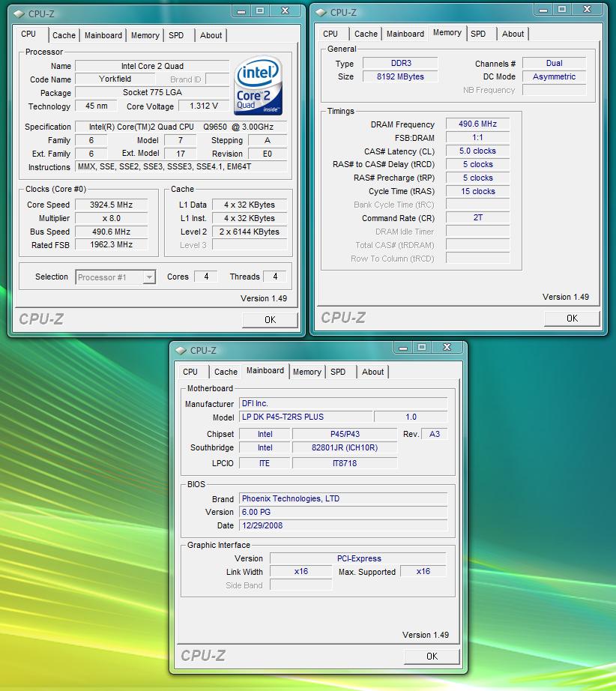Screen dimensions: 616x691
Task: Click the CPU-Z title icon in Mainboard window
Action: click(x=181, y=350)
